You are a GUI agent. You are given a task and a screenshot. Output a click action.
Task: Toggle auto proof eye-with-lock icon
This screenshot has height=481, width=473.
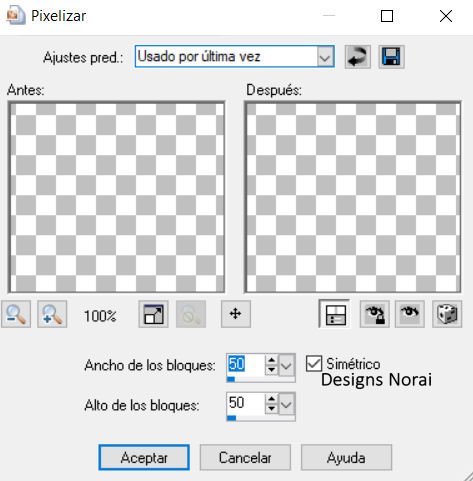coord(375,314)
